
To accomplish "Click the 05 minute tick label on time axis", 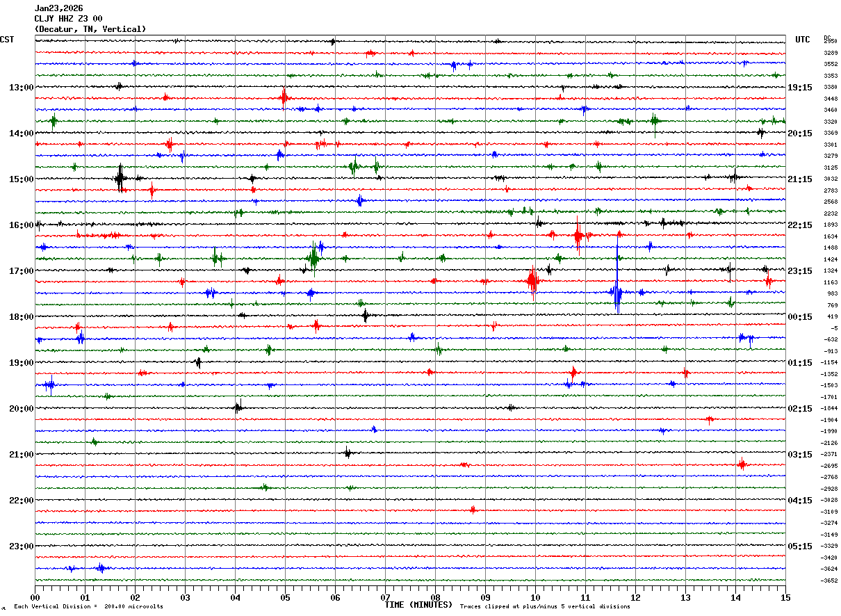I will click(x=285, y=597).
